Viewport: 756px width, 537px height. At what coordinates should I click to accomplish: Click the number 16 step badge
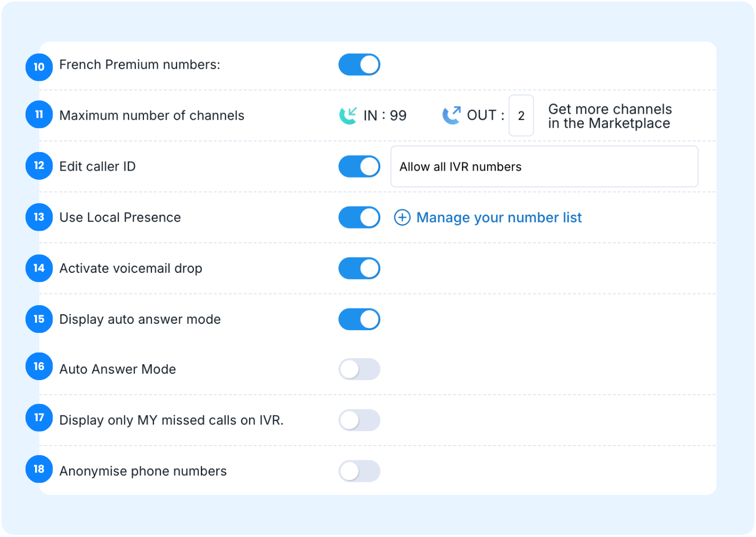click(39, 366)
